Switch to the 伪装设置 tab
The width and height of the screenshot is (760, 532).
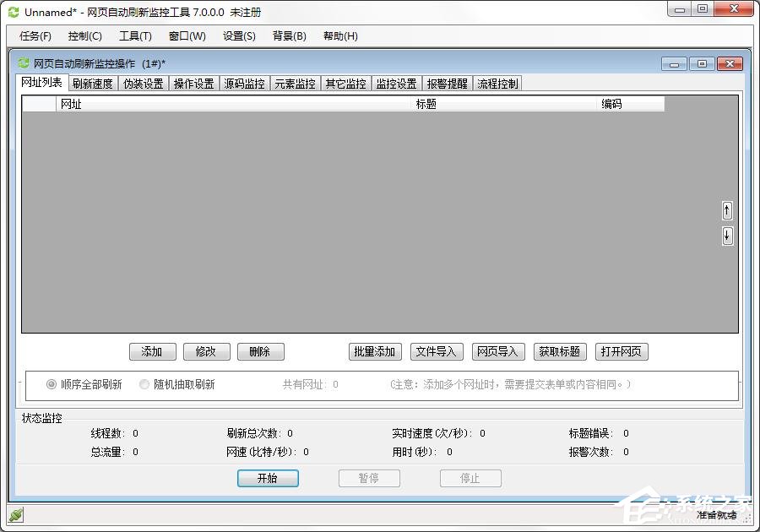coord(143,83)
